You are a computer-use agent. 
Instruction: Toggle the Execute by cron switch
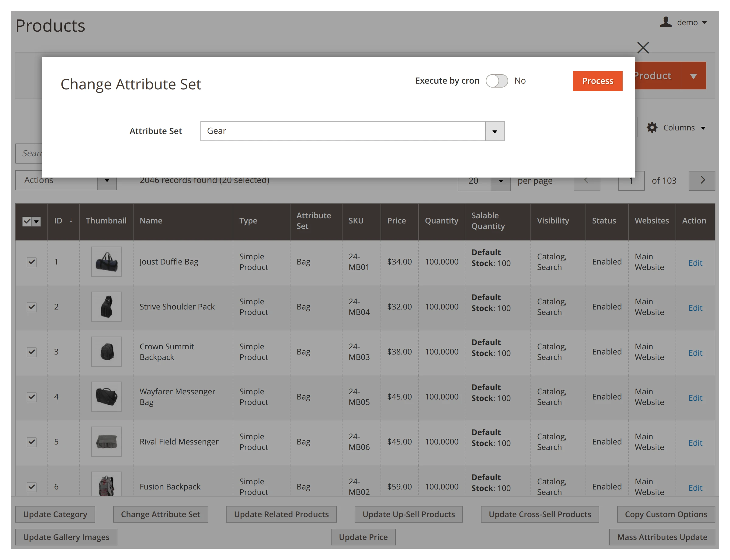tap(497, 81)
